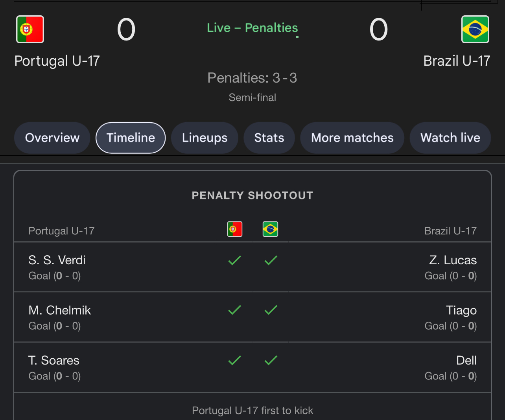The height and width of the screenshot is (420, 505).
Task: Switch to the Overview tab
Action: click(x=52, y=138)
